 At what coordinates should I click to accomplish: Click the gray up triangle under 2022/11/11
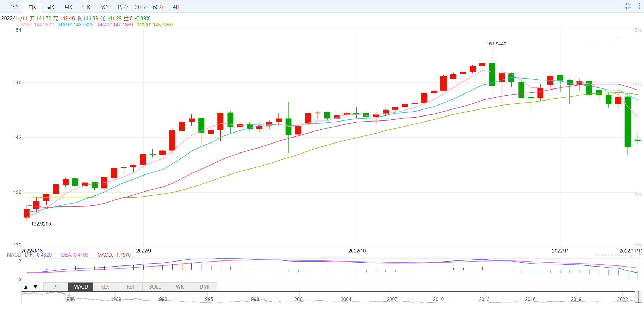point(631,255)
